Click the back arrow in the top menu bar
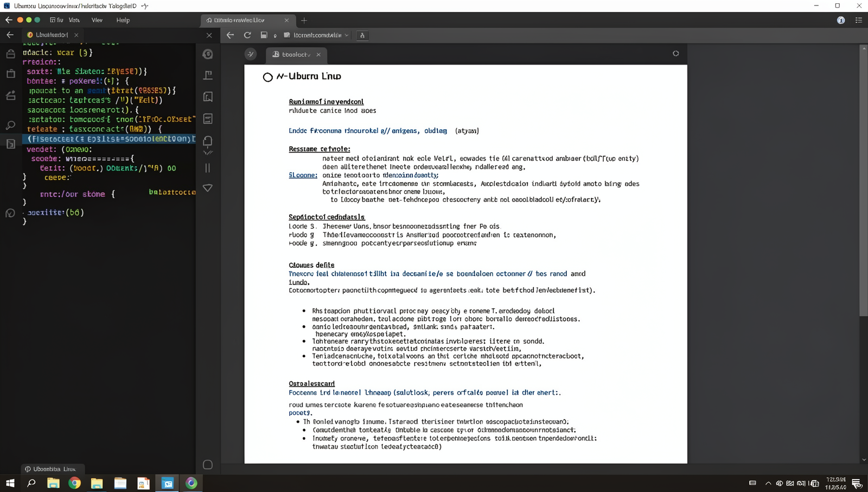 click(9, 20)
